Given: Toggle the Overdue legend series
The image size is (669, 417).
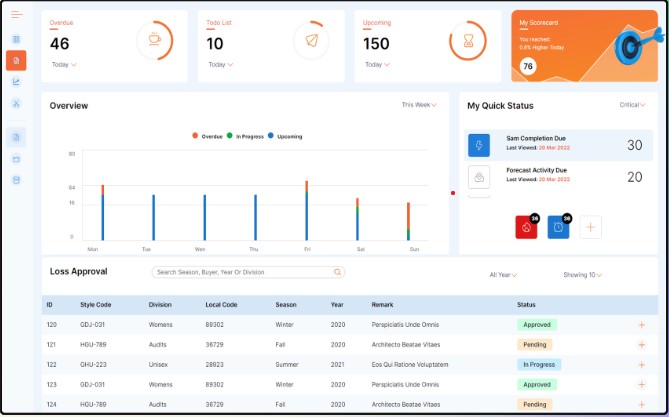Looking at the screenshot, I should pyautogui.click(x=209, y=136).
